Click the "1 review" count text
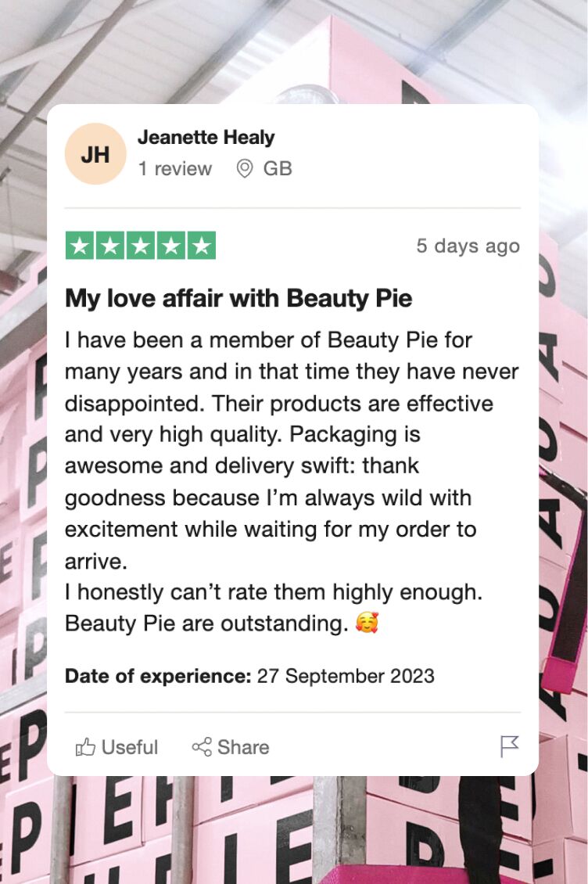The height and width of the screenshot is (884, 588). [x=175, y=169]
